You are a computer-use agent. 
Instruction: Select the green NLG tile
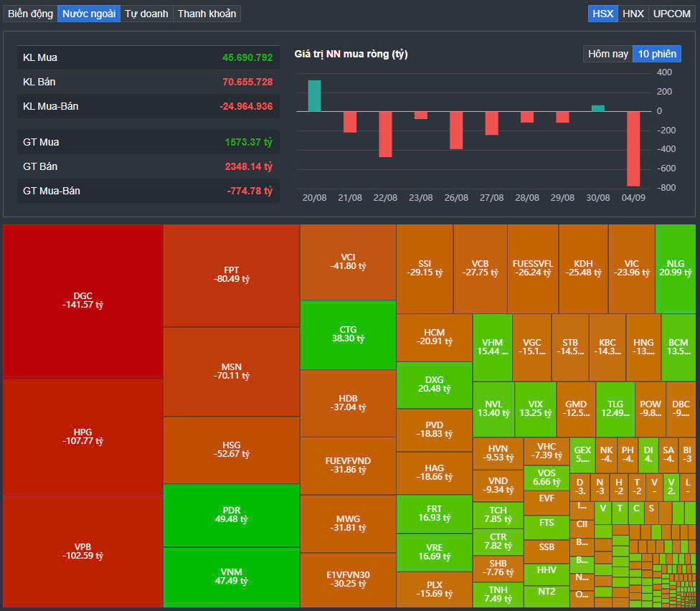(676, 269)
